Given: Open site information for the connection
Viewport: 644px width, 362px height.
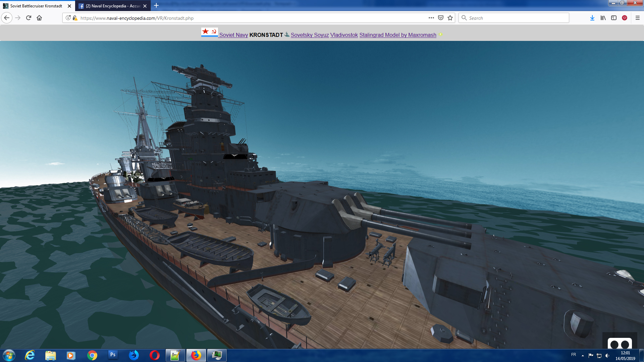Looking at the screenshot, I should pyautogui.click(x=68, y=18).
